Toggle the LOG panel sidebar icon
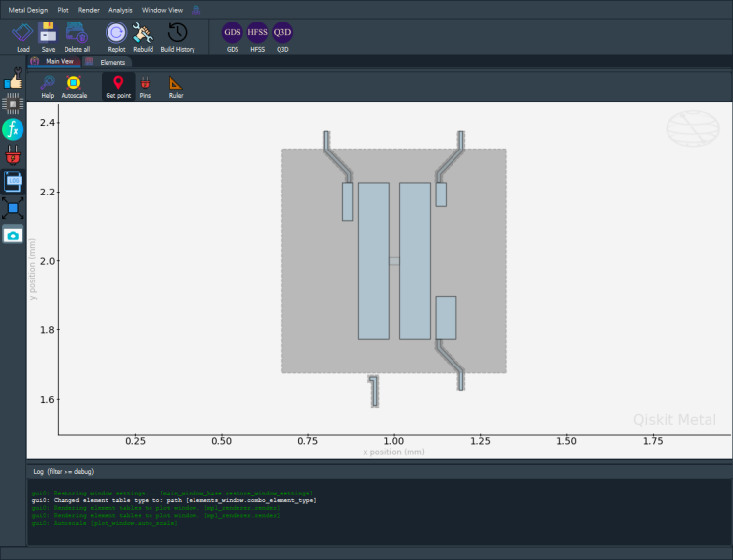The image size is (733, 560). (x=13, y=182)
